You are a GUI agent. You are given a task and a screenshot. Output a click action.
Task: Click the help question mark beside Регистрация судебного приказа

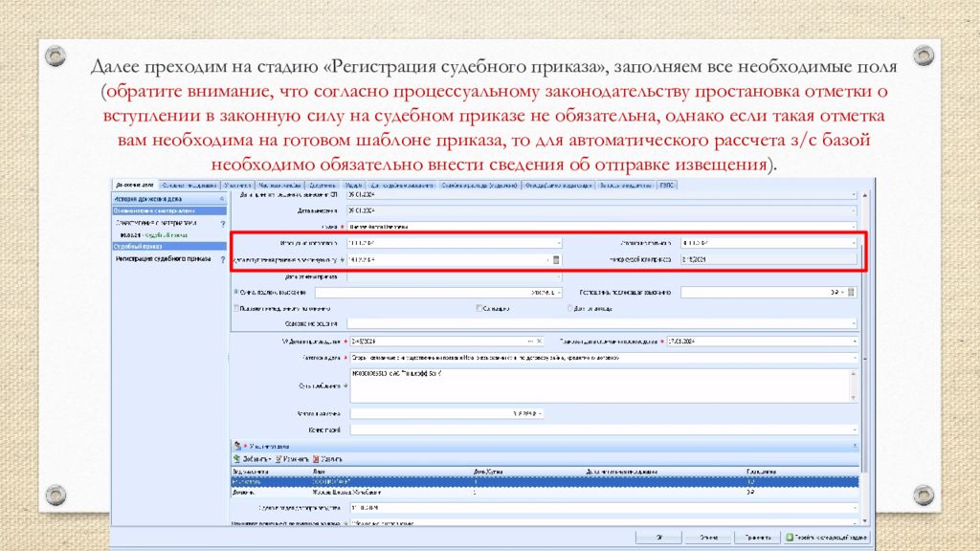[222, 259]
